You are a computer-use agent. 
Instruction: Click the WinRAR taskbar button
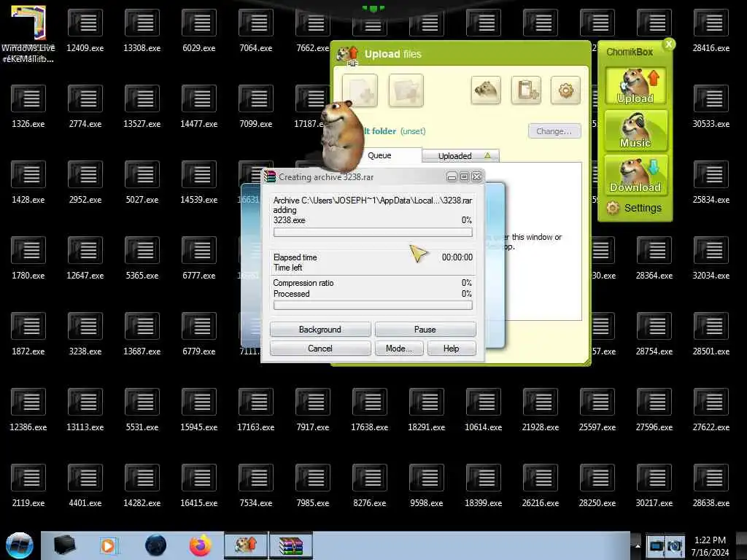point(291,545)
